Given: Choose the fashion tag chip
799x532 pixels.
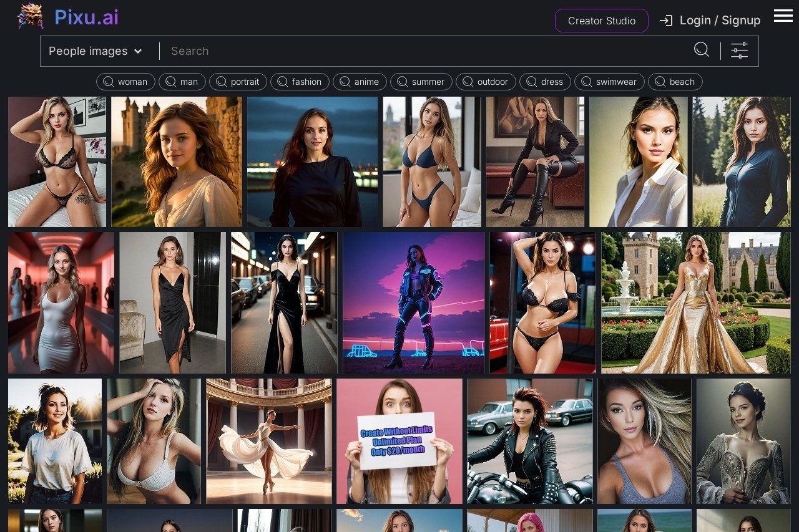Looking at the screenshot, I should [300, 82].
